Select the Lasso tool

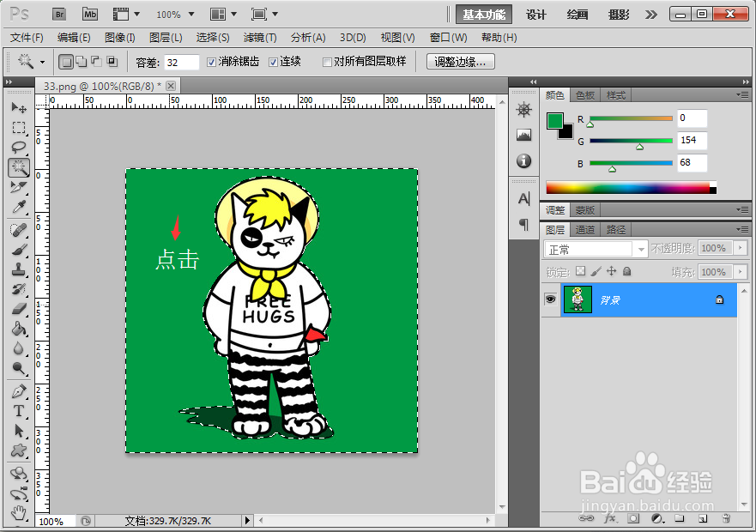(x=19, y=146)
